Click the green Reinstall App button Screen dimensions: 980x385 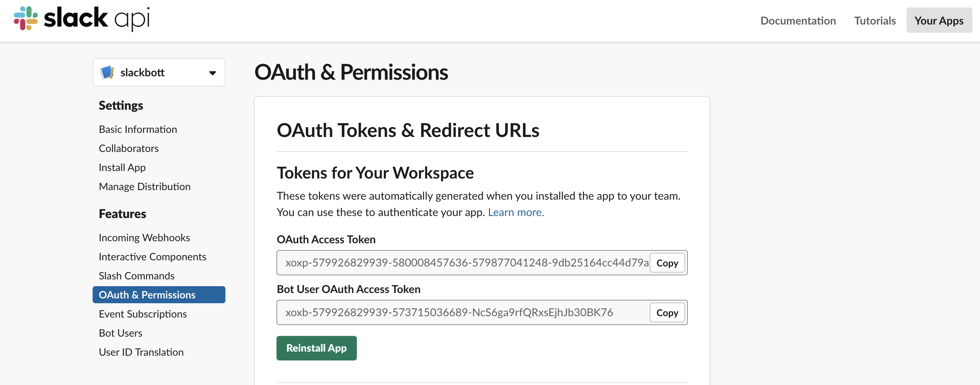coord(316,348)
